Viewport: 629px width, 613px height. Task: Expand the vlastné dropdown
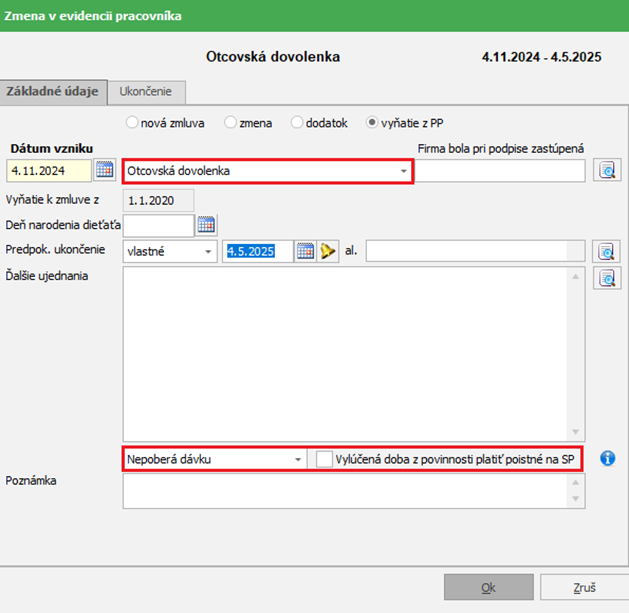208,252
